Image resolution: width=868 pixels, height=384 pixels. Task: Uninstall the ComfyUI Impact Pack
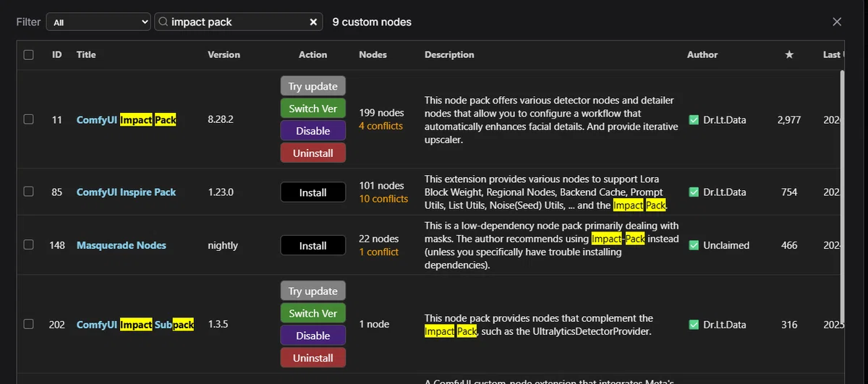click(313, 153)
